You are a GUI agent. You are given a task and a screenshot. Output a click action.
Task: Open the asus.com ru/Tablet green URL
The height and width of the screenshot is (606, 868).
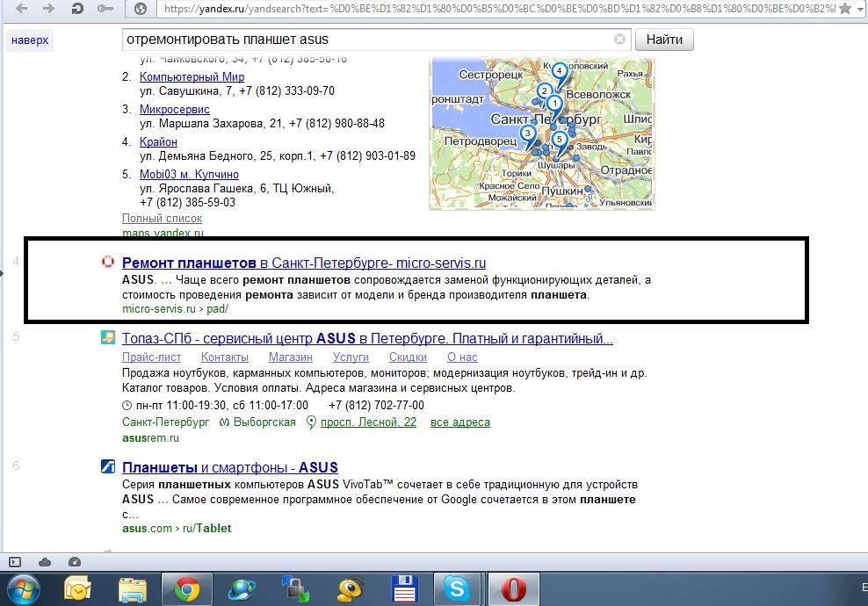tap(177, 528)
